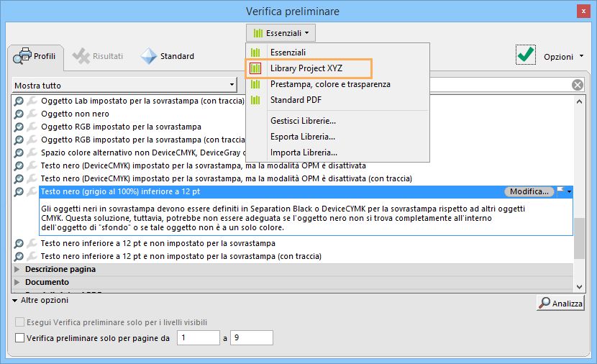597x364 pixels.
Task: Click the Analizza button
Action: (560, 303)
